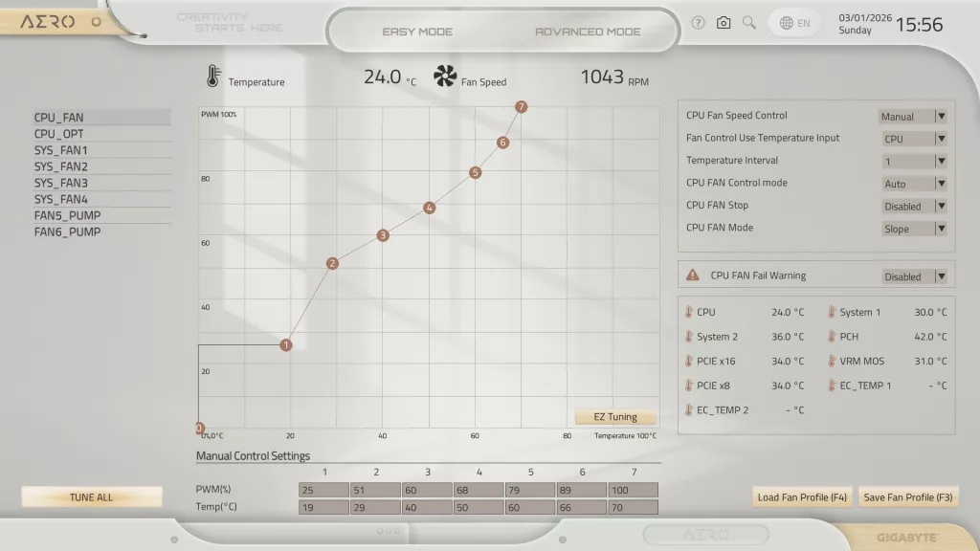Click the fan speed icon
980x551 pixels.
coord(445,77)
